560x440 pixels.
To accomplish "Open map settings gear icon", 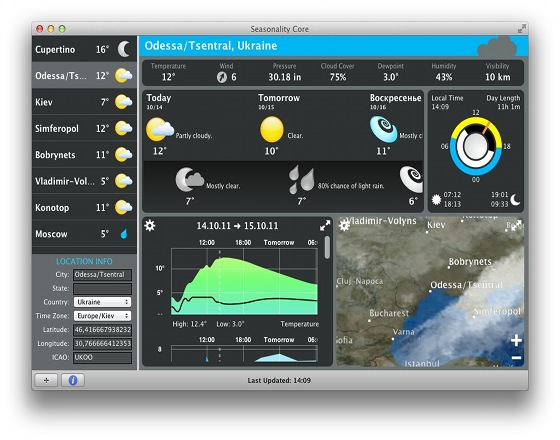I will [x=344, y=226].
